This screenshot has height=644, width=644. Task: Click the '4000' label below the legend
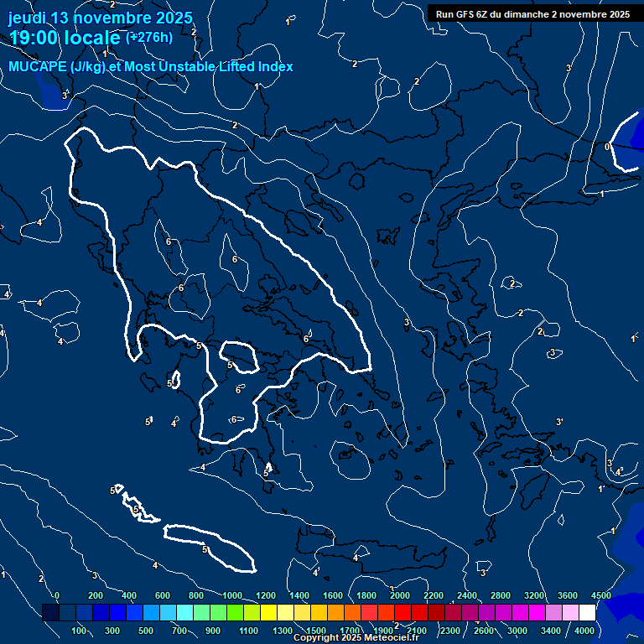(x=584, y=631)
